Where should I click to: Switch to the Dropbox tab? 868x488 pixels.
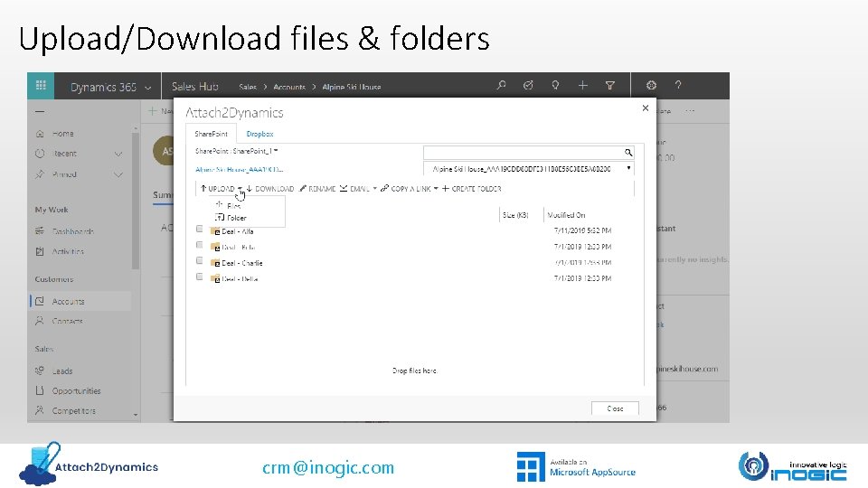(259, 134)
